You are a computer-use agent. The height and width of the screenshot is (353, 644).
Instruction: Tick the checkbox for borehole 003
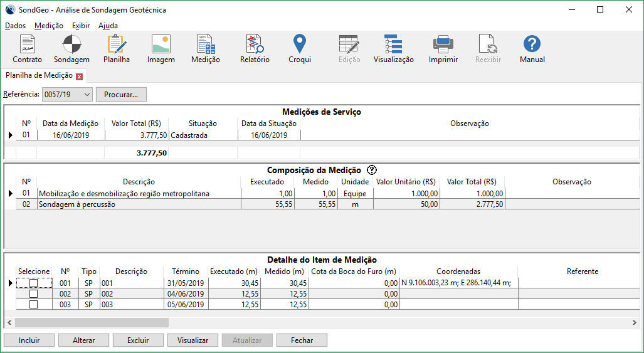tap(34, 305)
